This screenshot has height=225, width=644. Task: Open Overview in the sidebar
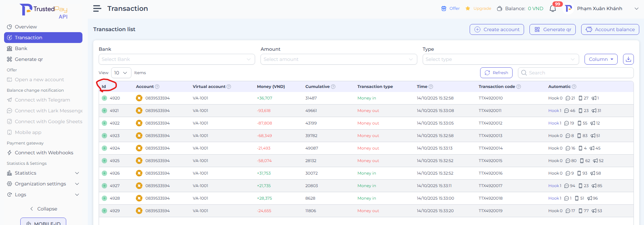click(26, 27)
